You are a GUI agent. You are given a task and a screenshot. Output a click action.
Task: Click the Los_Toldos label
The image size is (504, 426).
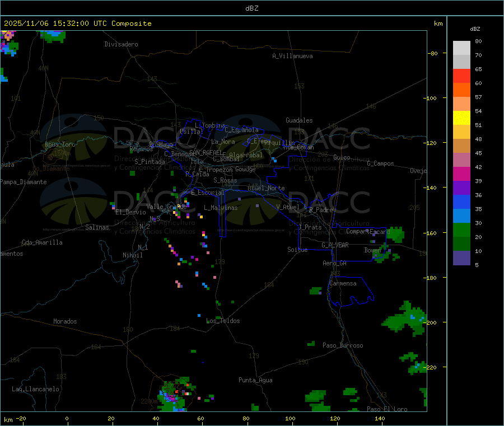click(x=223, y=321)
